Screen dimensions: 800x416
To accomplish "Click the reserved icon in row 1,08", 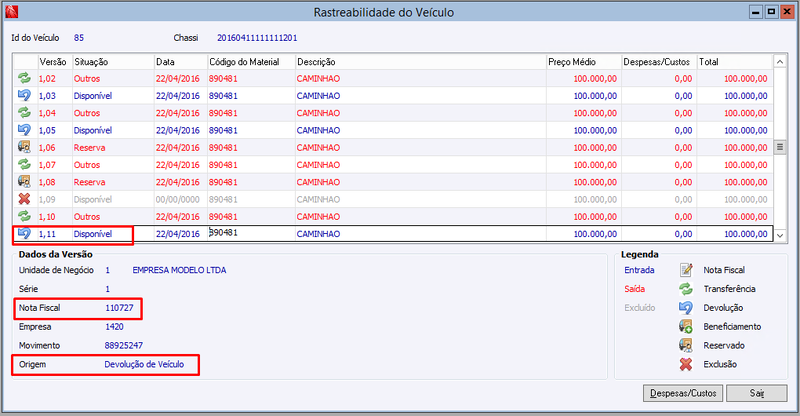I will click(x=24, y=182).
